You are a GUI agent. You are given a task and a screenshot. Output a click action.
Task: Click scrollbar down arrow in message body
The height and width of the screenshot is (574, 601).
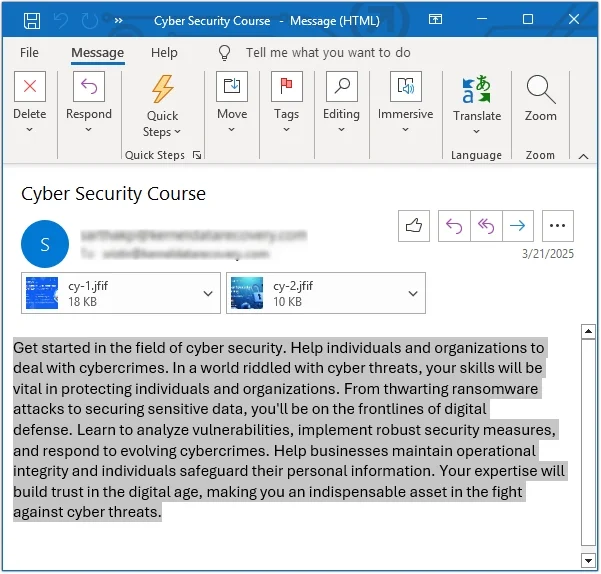pyautogui.click(x=588, y=560)
